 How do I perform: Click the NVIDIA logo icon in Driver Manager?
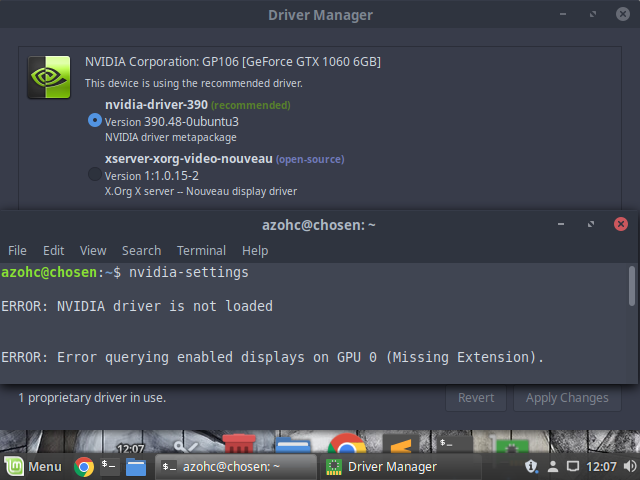point(49,77)
